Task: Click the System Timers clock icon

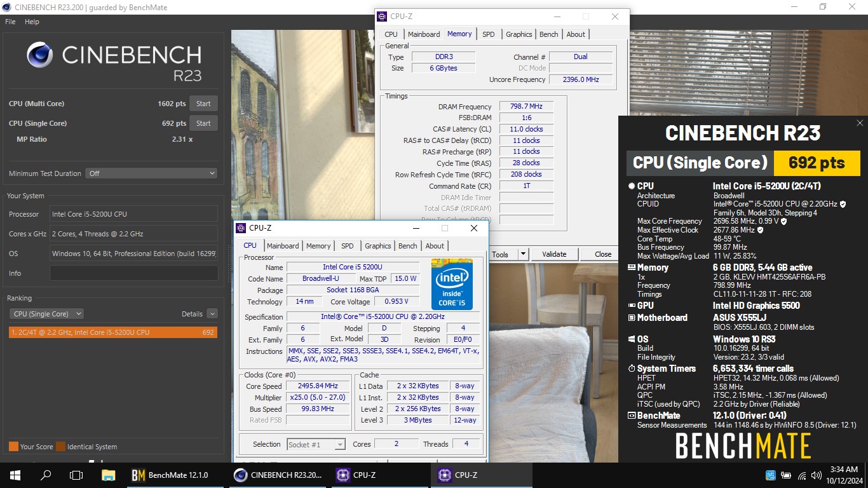Action: coord(631,369)
